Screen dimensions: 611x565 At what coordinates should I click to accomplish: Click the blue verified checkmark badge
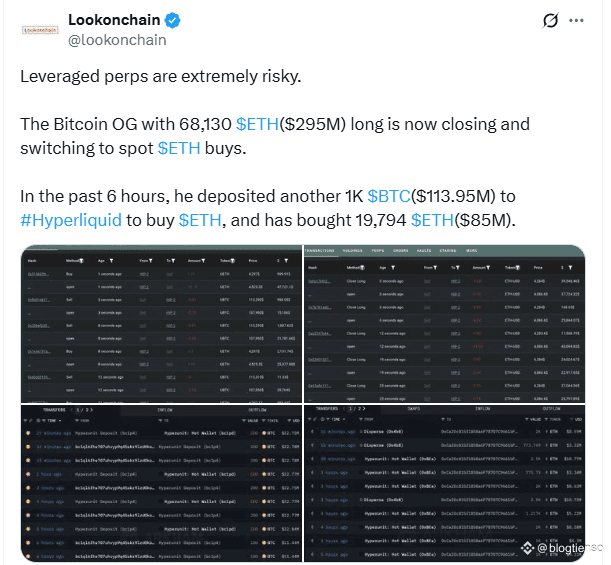click(x=172, y=20)
